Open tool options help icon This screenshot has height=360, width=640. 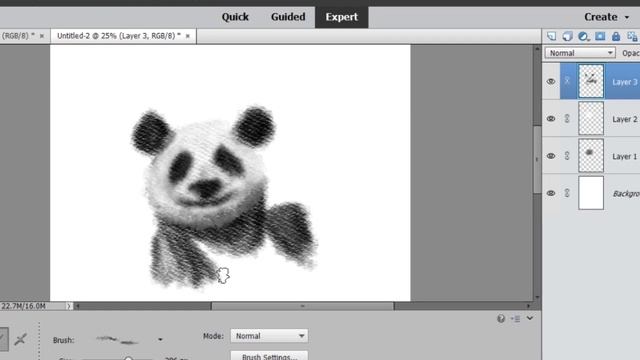pos(501,318)
